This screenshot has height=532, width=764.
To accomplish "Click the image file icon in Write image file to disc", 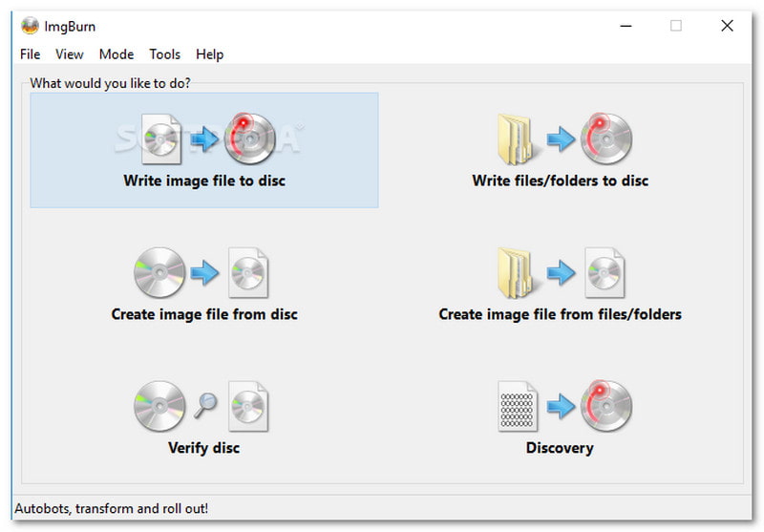I will point(160,139).
